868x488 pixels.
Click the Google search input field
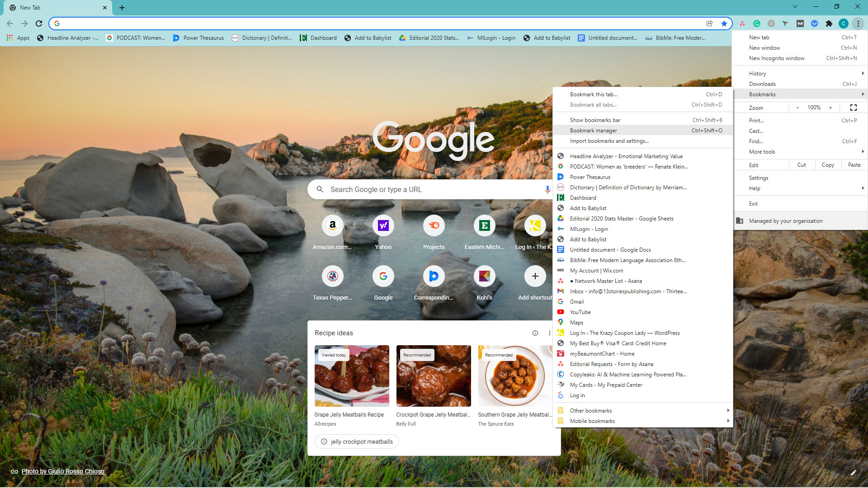click(434, 189)
